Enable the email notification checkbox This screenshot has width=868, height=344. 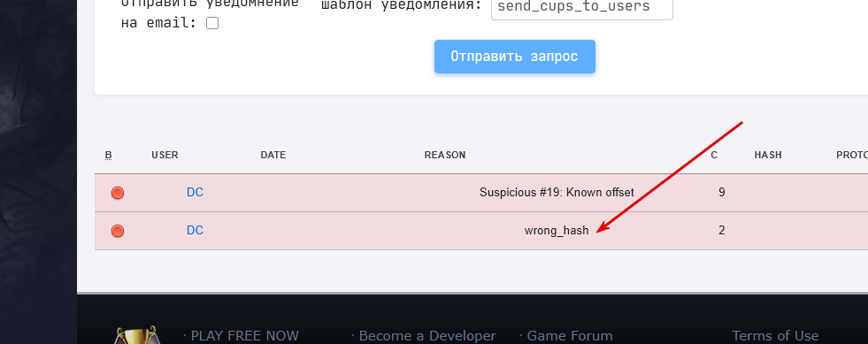pos(212,23)
